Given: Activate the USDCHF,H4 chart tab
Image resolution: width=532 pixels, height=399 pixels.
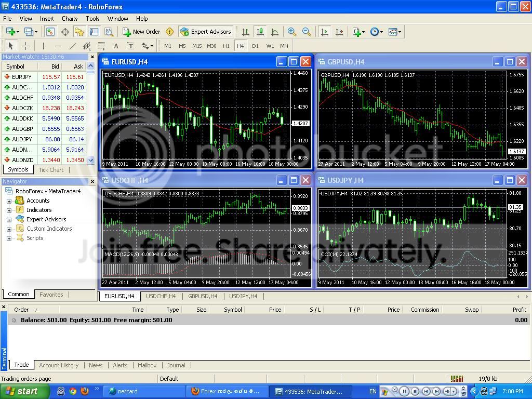Looking at the screenshot, I should coord(161,296).
